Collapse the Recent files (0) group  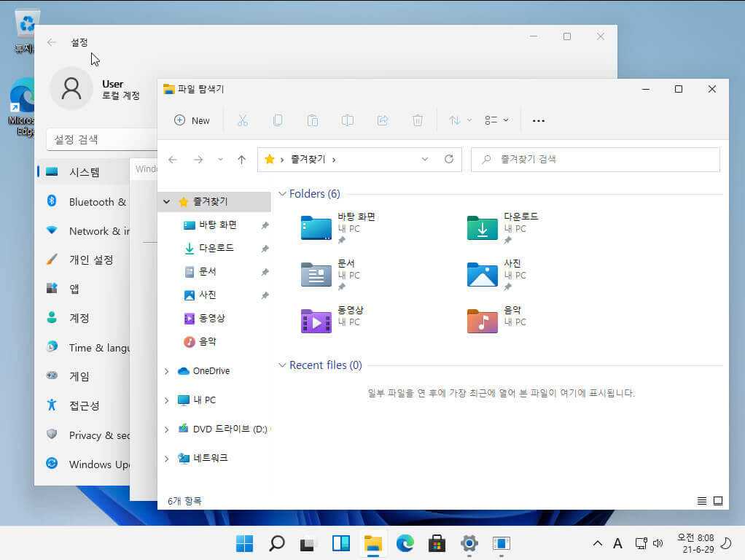pos(282,365)
